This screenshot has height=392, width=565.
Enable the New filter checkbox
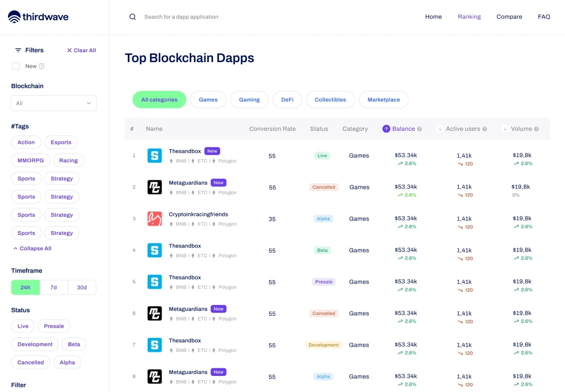(x=16, y=66)
